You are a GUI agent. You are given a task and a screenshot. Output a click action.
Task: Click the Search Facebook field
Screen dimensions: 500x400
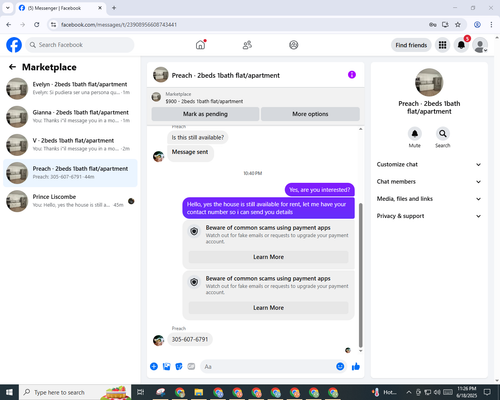[x=80, y=45]
